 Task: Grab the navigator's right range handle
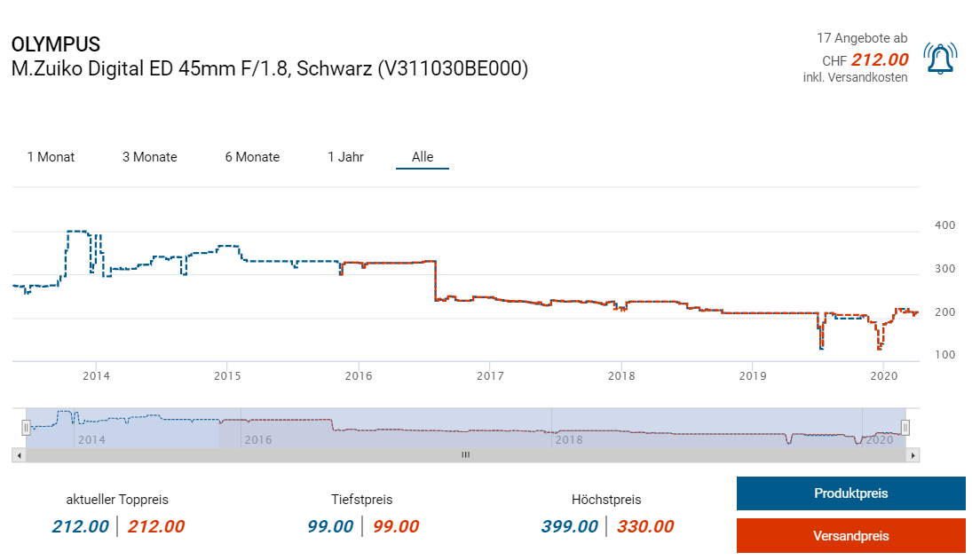(x=905, y=428)
